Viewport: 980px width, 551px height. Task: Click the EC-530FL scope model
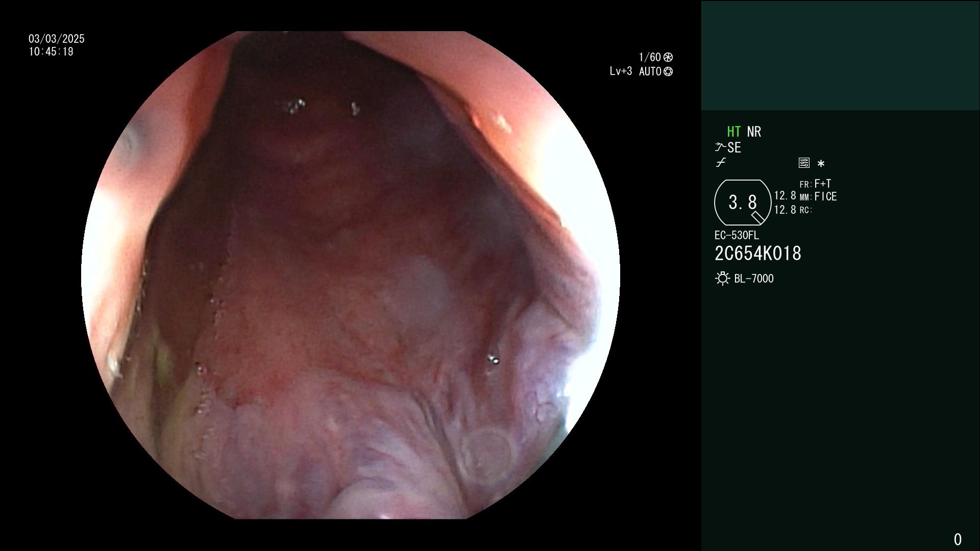737,235
